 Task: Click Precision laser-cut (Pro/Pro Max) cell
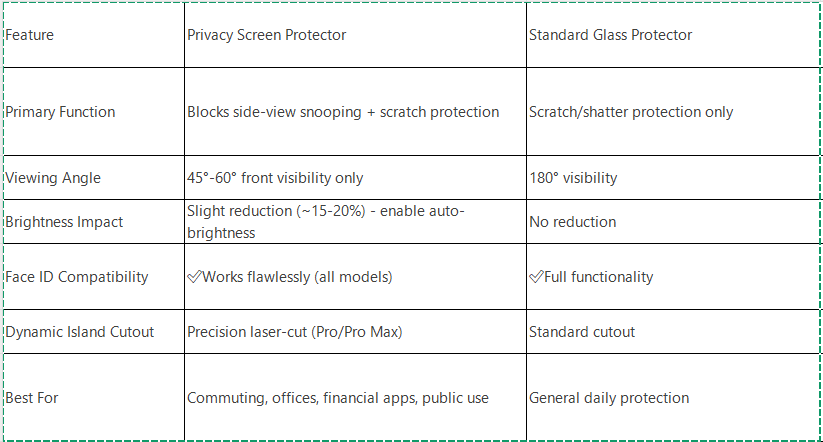(x=355, y=332)
